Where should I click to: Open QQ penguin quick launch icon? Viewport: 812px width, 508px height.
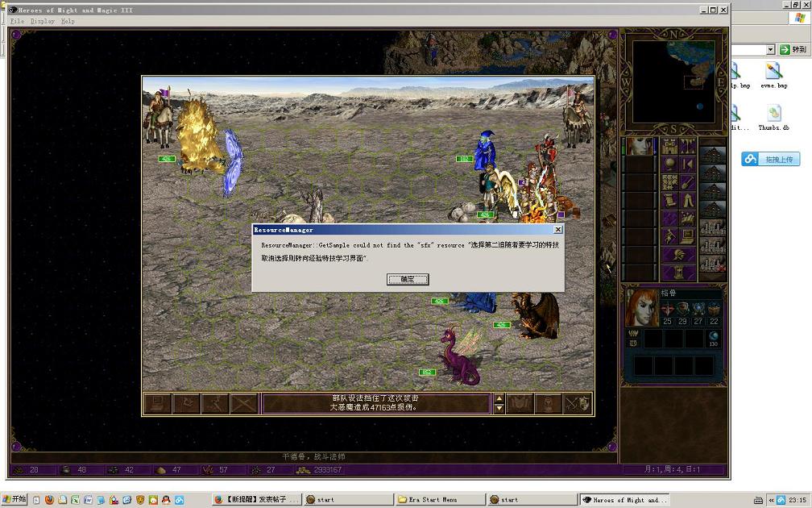[166, 500]
